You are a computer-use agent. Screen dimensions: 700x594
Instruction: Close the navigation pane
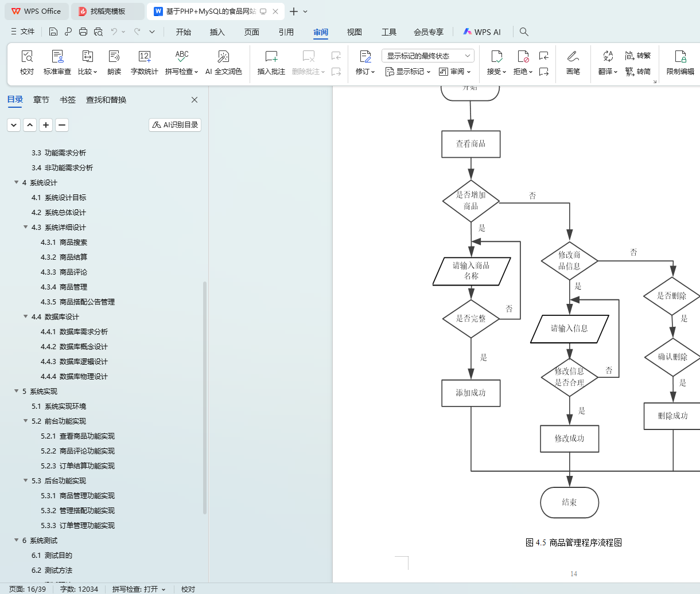pyautogui.click(x=195, y=100)
